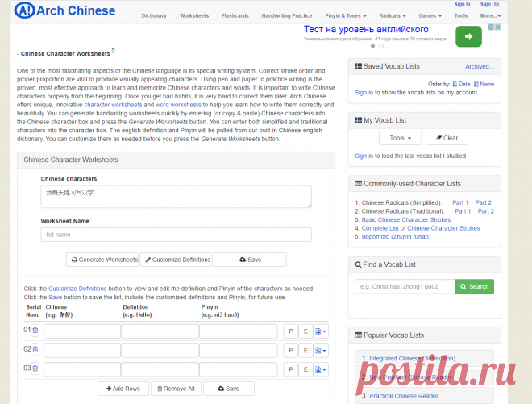532x404 pixels.
Task: Delete row 03 with its trash icon
Action: pos(35,369)
